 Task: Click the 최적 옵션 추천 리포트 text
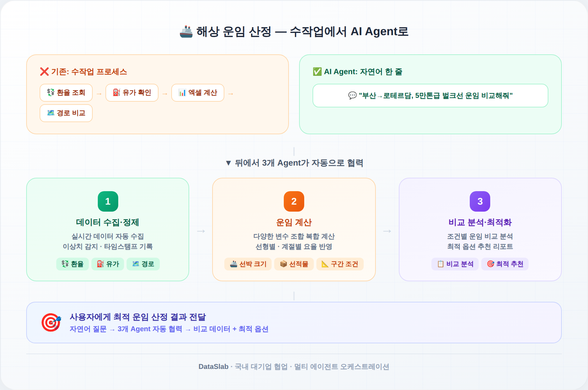[x=480, y=246]
